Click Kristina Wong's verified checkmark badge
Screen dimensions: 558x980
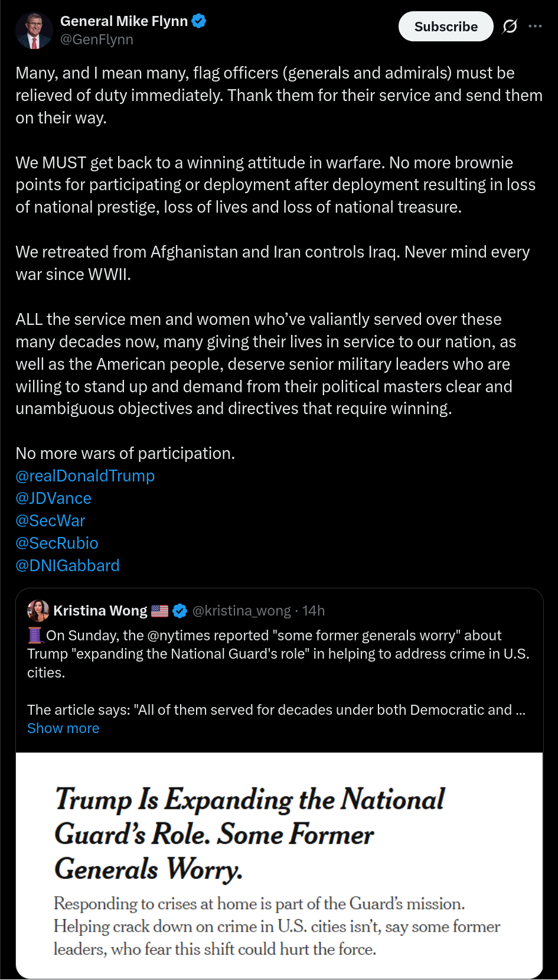point(180,611)
